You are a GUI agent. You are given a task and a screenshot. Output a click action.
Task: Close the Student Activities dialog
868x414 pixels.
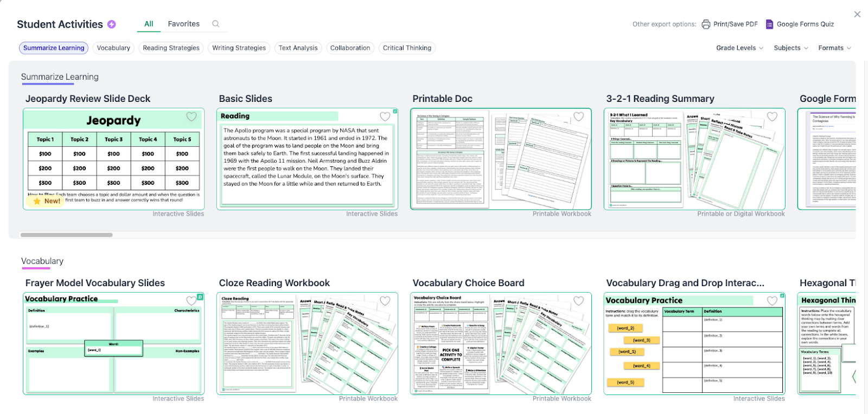pos(857,15)
